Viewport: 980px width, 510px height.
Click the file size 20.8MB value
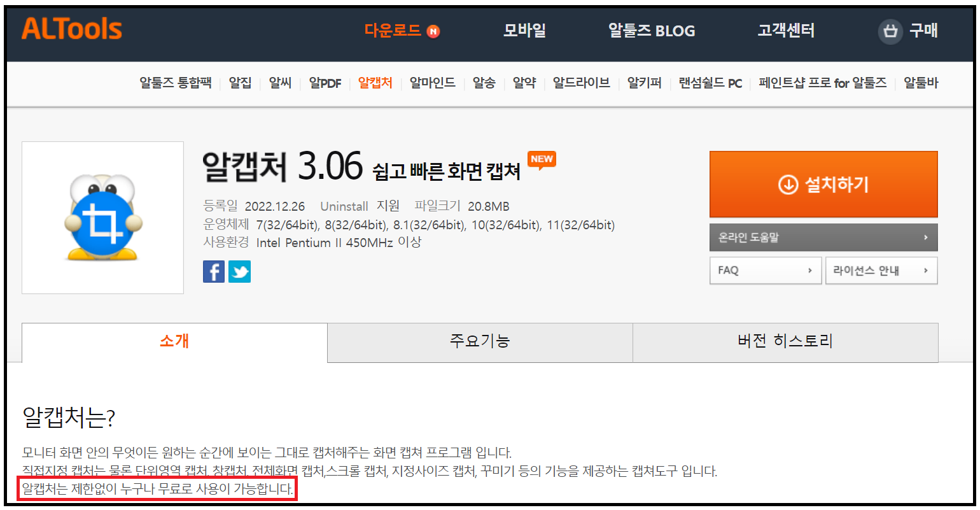(x=489, y=206)
